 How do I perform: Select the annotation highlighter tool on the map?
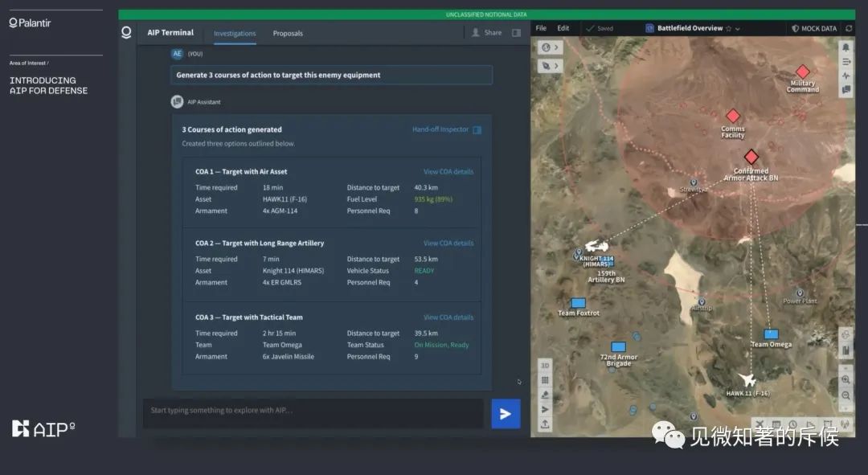545,395
